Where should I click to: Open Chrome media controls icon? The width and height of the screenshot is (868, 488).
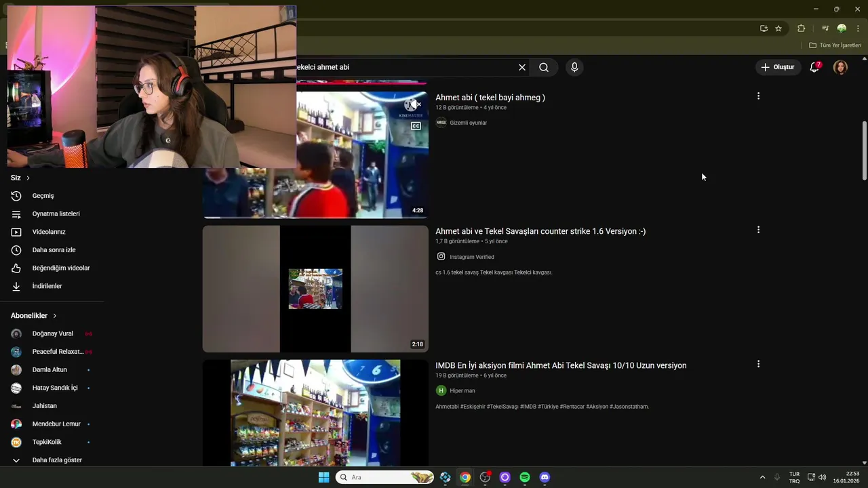click(x=825, y=28)
